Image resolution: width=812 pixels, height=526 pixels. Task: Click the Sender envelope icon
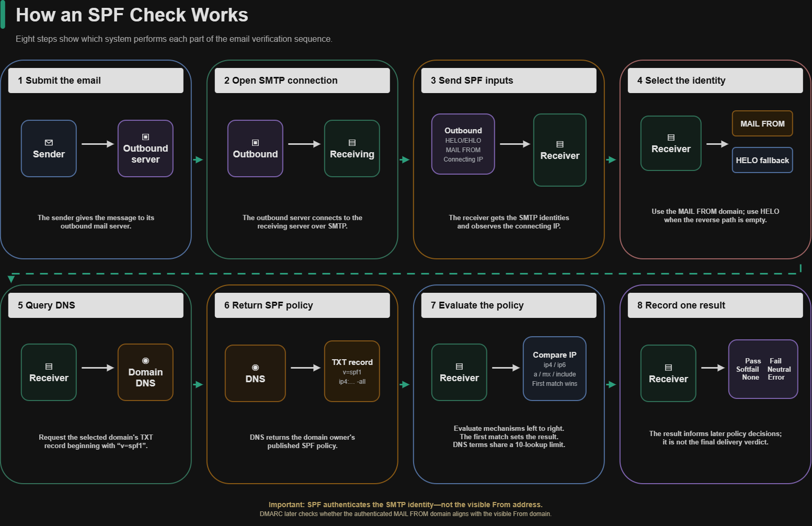[x=49, y=142]
